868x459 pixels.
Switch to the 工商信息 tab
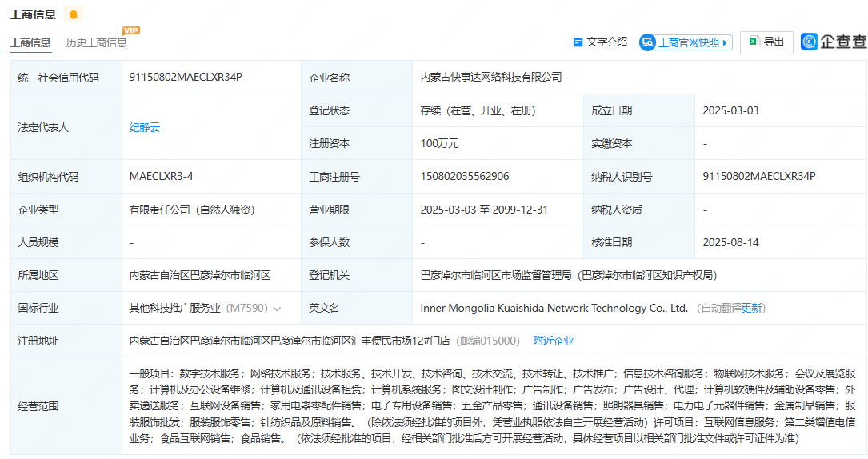[x=30, y=42]
